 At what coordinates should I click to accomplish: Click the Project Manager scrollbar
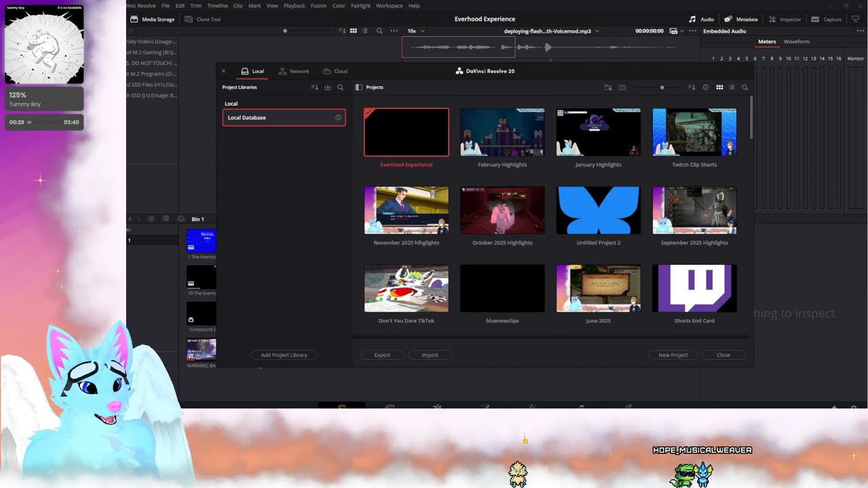point(751,118)
